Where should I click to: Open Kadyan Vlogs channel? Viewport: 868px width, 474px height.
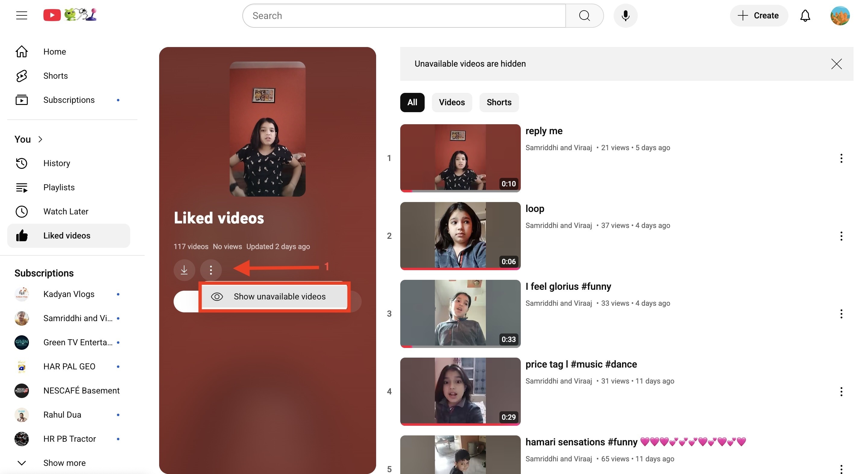(x=69, y=294)
